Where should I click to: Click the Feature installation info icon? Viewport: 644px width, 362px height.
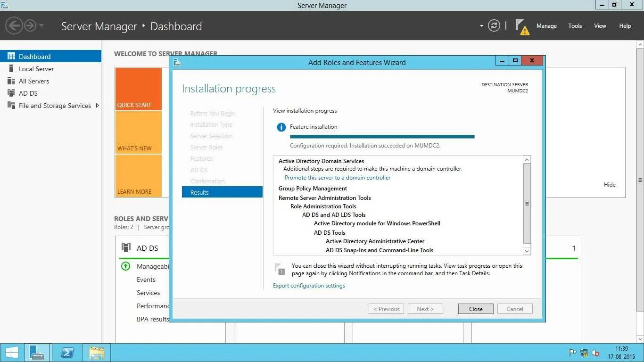click(x=281, y=127)
